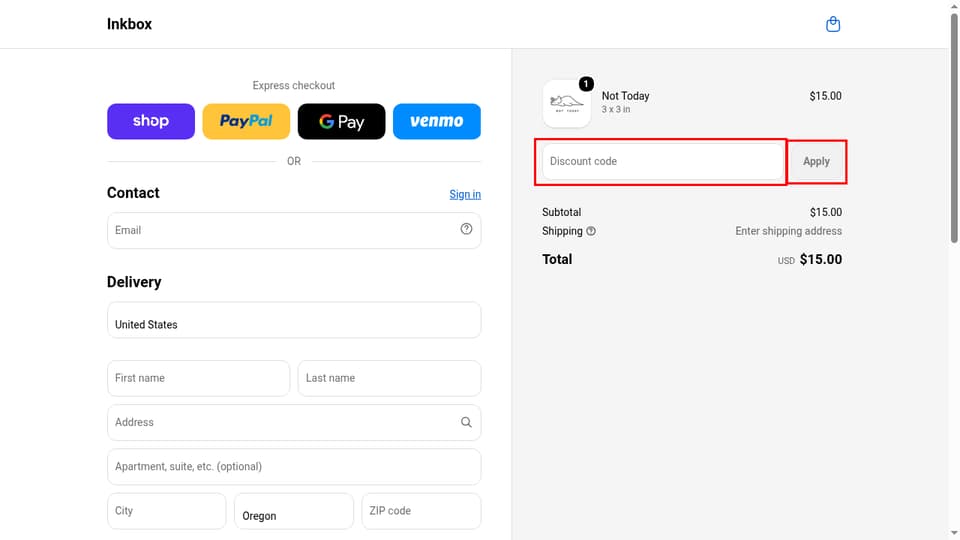
Task: Open the Inkbox store logo link
Action: tap(129, 24)
